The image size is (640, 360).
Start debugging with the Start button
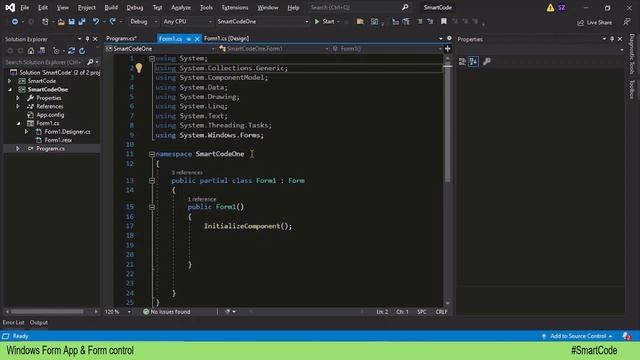tap(324, 22)
